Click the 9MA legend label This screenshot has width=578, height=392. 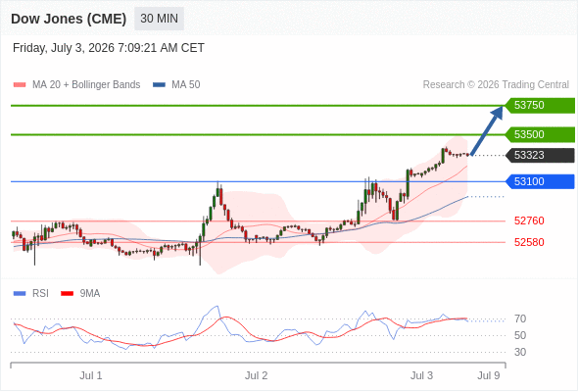point(90,294)
